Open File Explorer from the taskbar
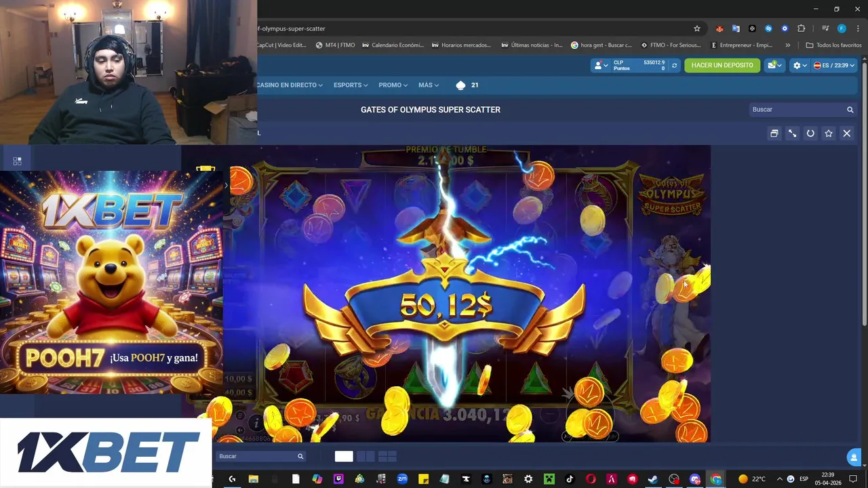Viewport: 868px width, 488px height. [253, 479]
